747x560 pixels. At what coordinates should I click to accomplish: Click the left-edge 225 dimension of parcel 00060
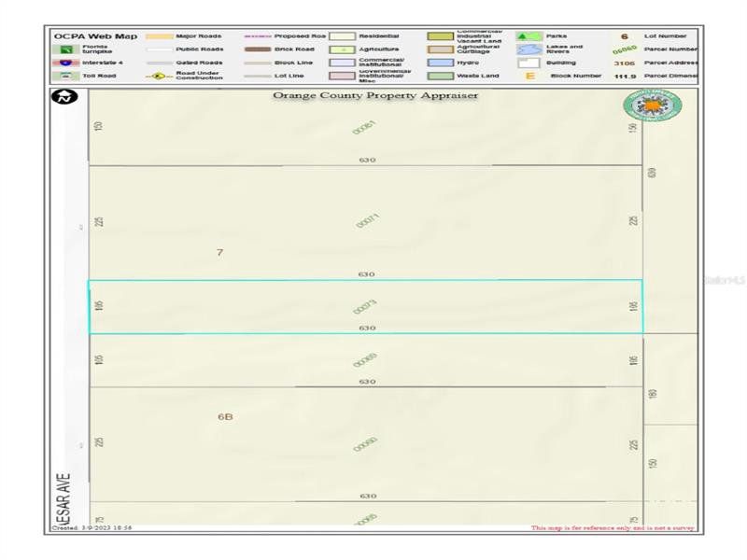pos(99,441)
